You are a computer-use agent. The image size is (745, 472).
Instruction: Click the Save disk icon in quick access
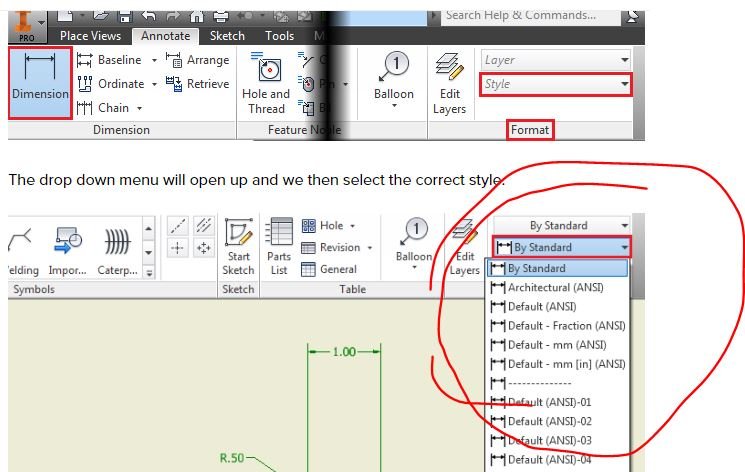coord(125,16)
